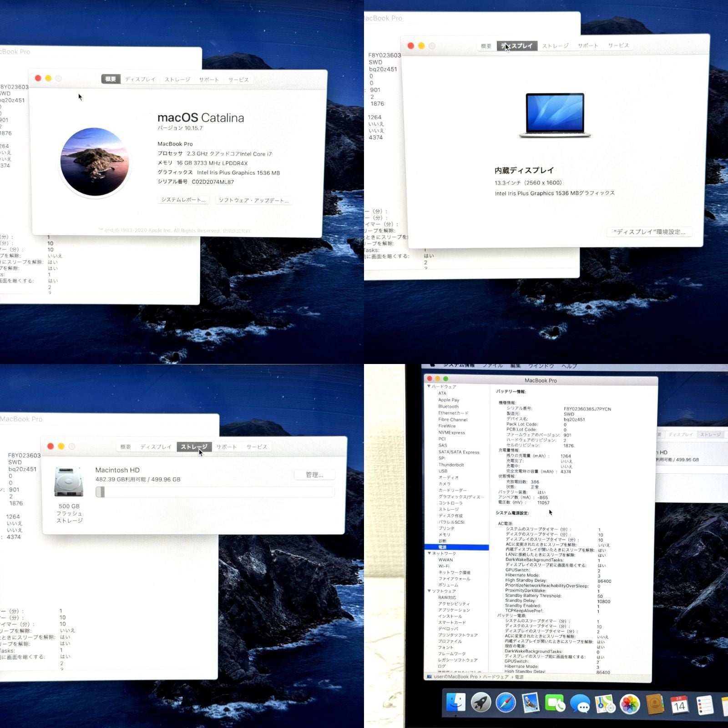The image size is (728, 728).
Task: Select ストレージ tab in 内蔵ディスプレイ window
Action: pyautogui.click(x=555, y=45)
